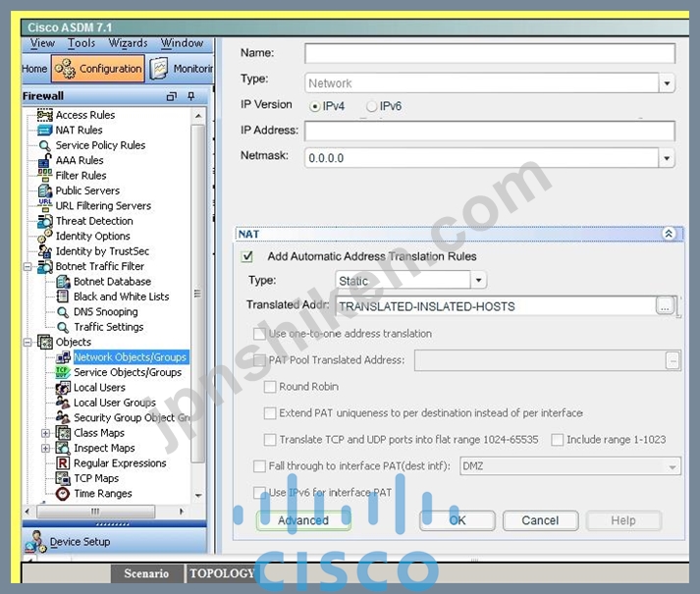700x594 pixels.
Task: Enable PAT Pool Translated Address checkbox
Action: click(x=259, y=360)
